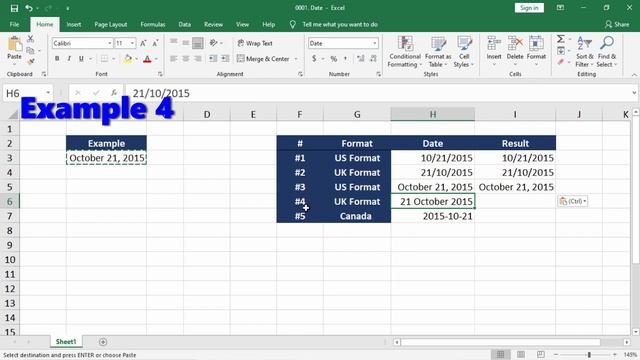Increase font size with larger A icon
The image size is (640, 360).
click(143, 43)
